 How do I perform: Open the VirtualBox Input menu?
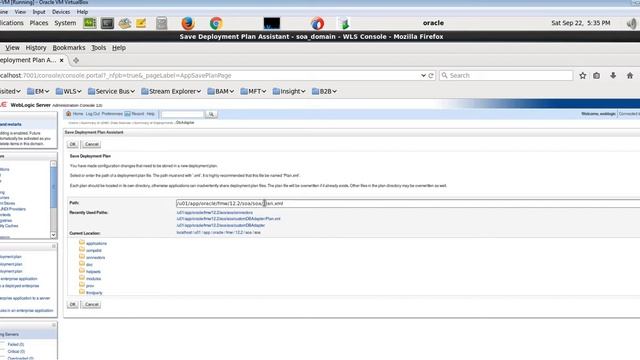point(39,12)
